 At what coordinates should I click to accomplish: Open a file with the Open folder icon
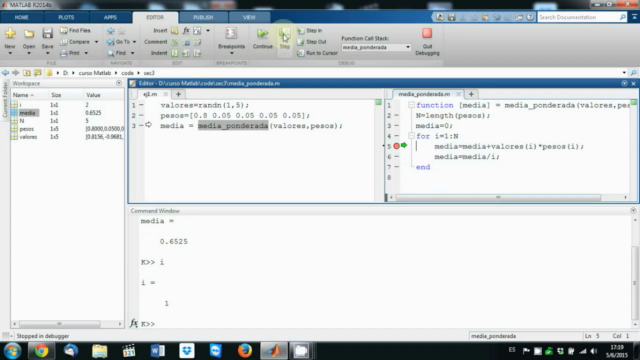pyautogui.click(x=29, y=33)
